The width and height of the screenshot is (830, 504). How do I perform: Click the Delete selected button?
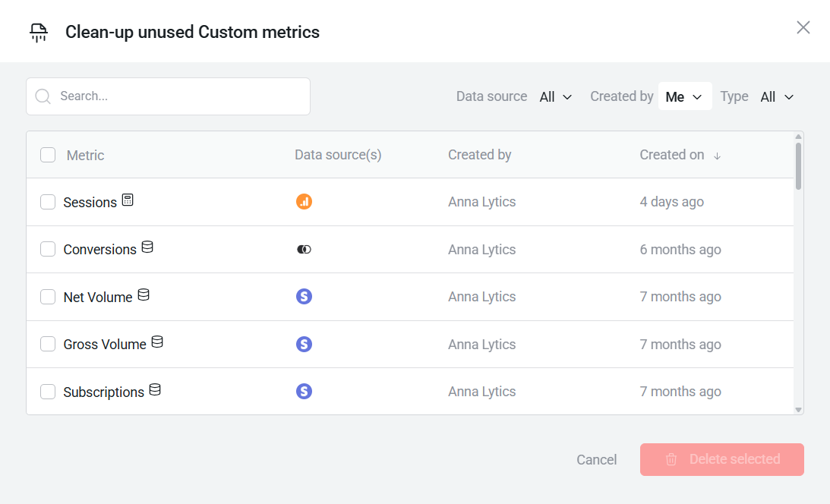point(721,459)
